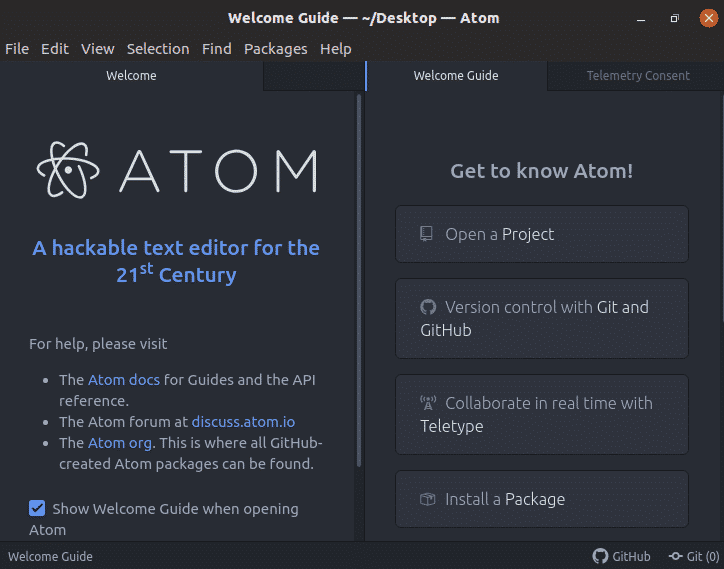Open the File menu
The height and width of the screenshot is (569, 724).
17,48
